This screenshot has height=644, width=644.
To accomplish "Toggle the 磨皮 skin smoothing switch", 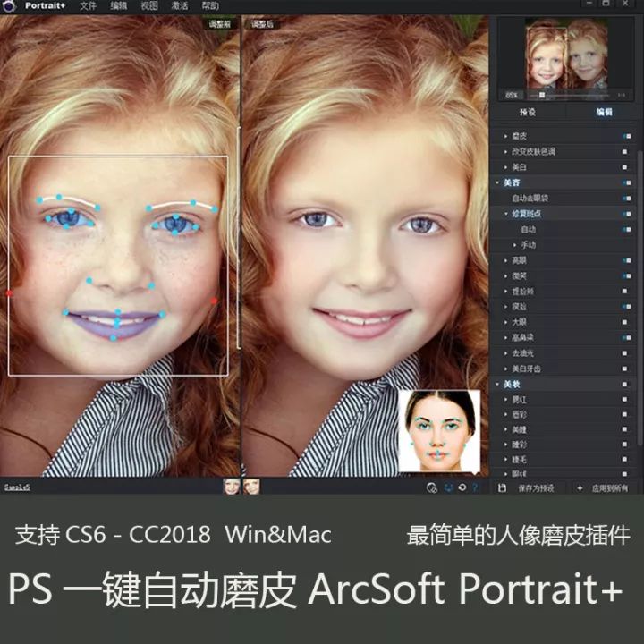I will [x=624, y=136].
